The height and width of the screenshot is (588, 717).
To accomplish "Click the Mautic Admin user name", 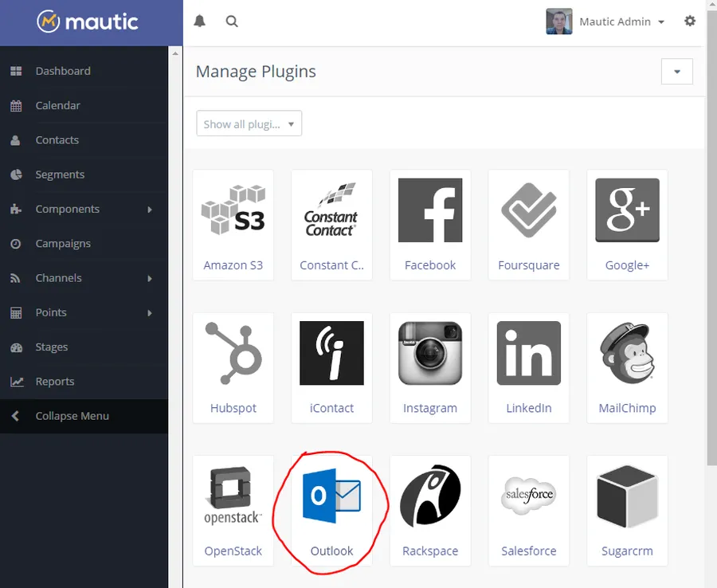I will click(615, 22).
